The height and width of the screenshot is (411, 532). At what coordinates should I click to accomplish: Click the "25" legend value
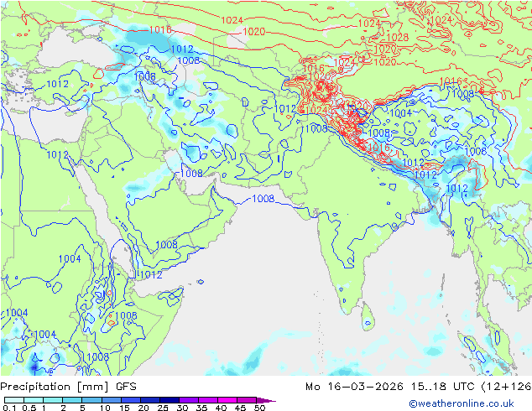coord(163,408)
